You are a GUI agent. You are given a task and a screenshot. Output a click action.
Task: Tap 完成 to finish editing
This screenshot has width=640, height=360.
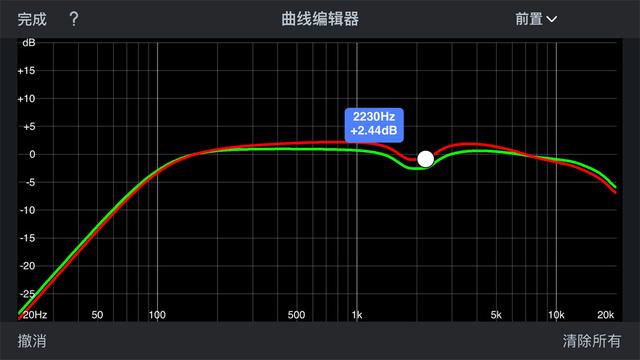tap(32, 19)
